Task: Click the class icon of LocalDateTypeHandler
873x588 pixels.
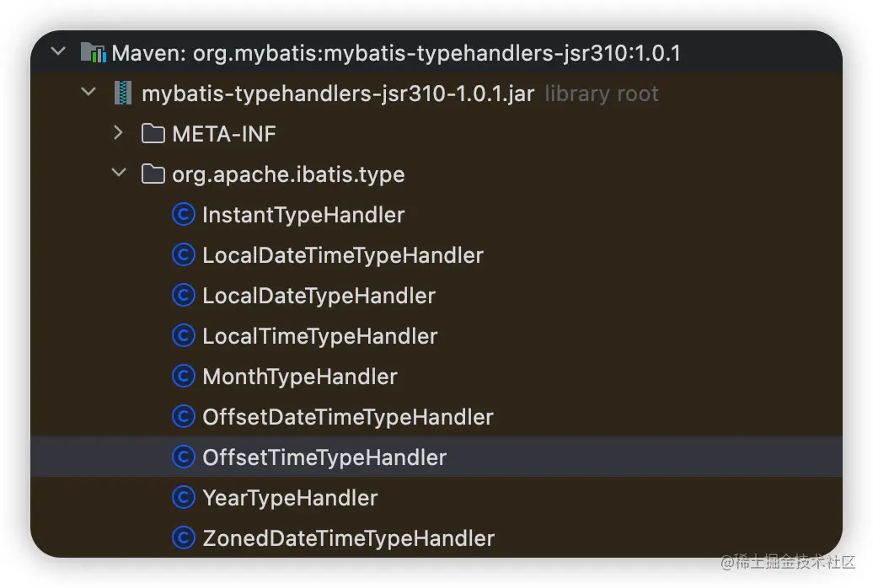Action: pyautogui.click(x=183, y=295)
